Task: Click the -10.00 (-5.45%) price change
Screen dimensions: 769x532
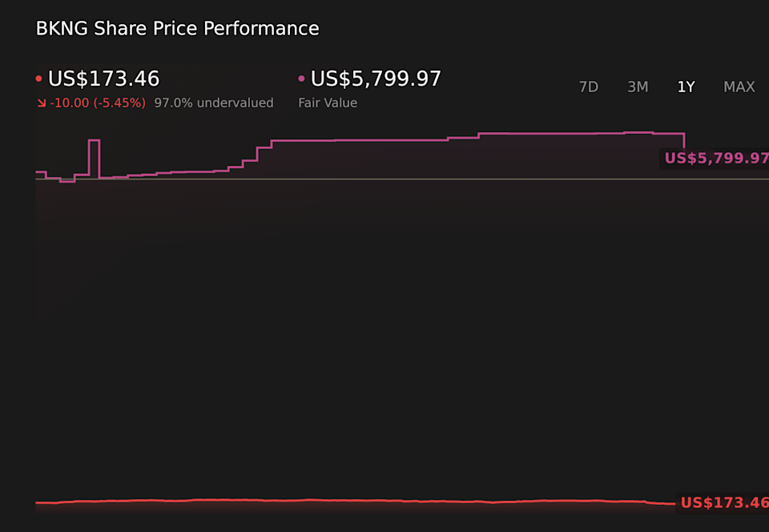Action: pyautogui.click(x=98, y=103)
